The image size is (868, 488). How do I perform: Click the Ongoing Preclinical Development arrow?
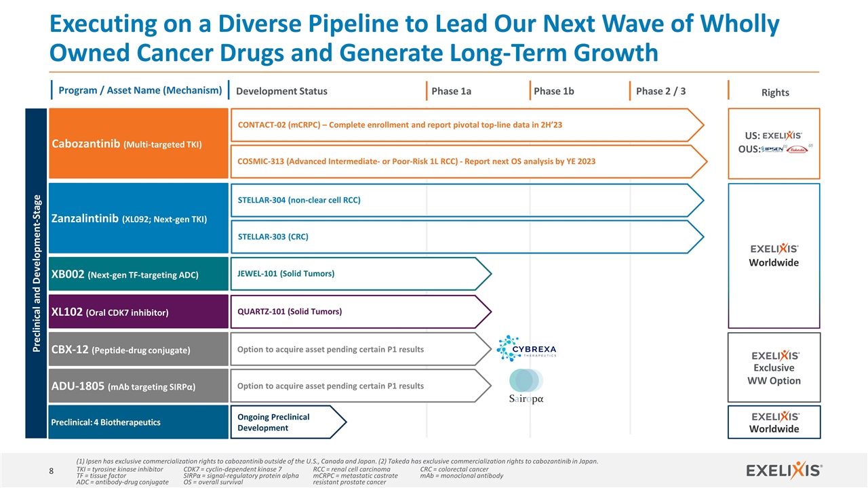[285, 422]
